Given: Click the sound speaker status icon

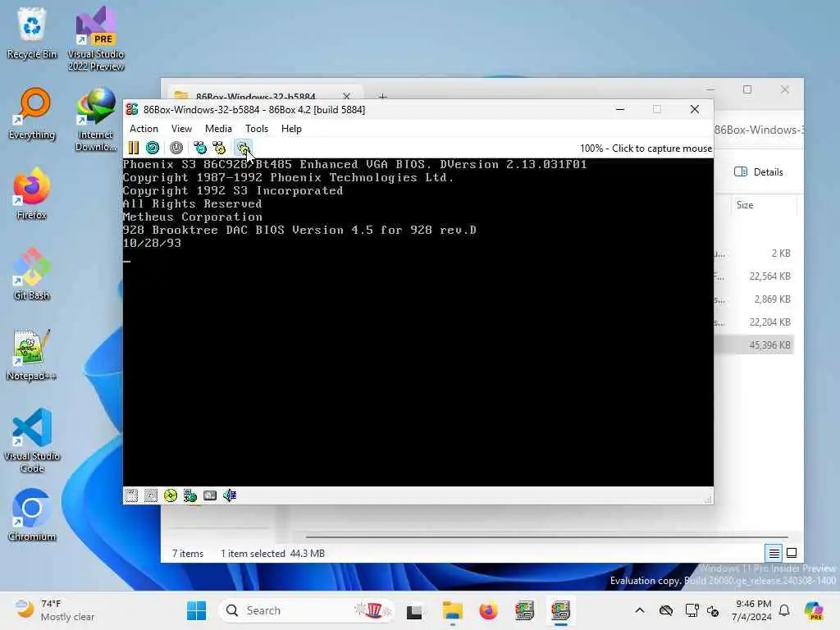Looking at the screenshot, I should [230, 495].
